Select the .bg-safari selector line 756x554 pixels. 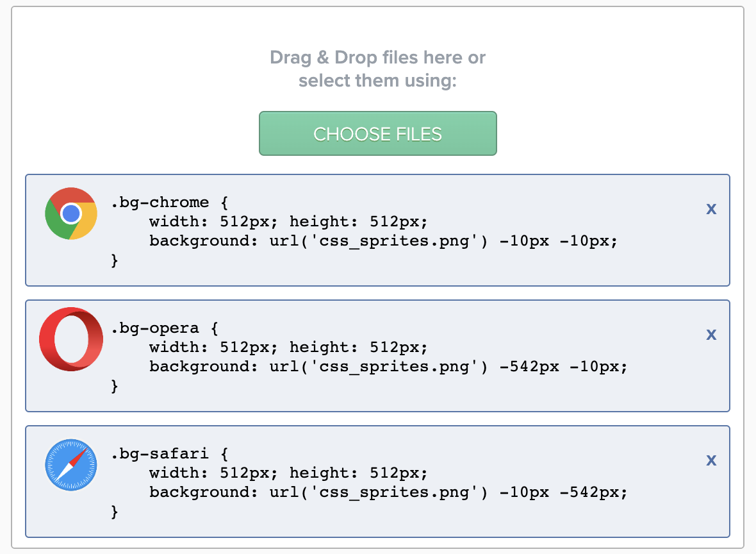(170, 453)
